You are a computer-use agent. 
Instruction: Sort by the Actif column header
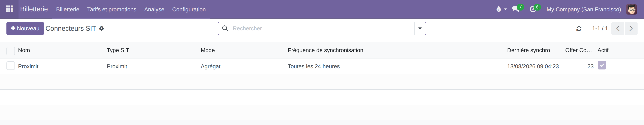click(x=603, y=50)
